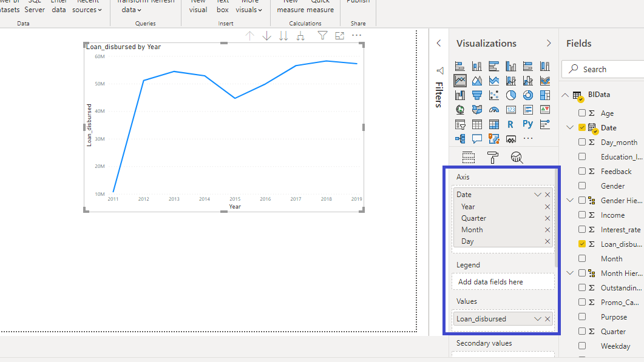Open the Loan_disbursed value dropdown arrow
The width and height of the screenshot is (644, 362).
point(537,319)
